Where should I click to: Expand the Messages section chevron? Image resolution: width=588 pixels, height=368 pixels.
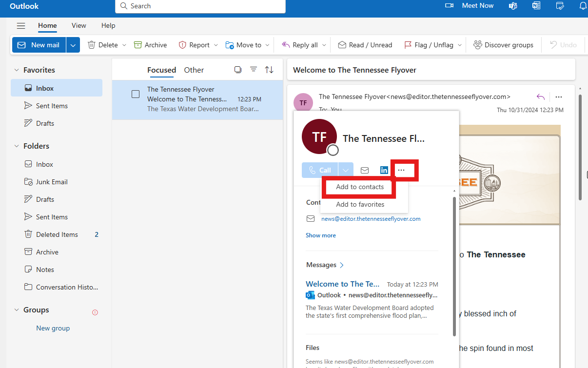pyautogui.click(x=342, y=265)
